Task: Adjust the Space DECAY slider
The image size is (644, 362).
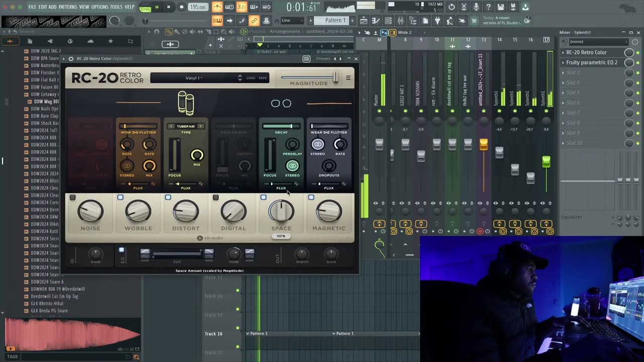Action: coord(281,126)
